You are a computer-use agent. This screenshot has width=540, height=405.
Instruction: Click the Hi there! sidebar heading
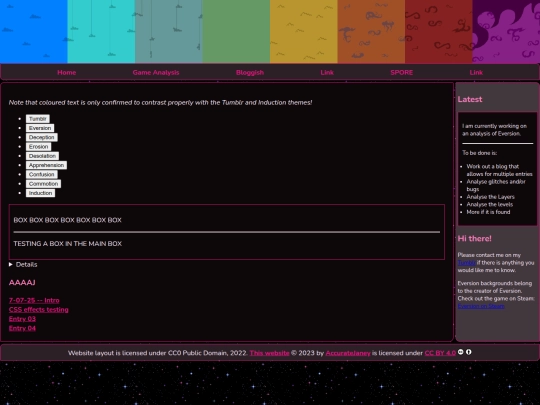click(x=475, y=239)
